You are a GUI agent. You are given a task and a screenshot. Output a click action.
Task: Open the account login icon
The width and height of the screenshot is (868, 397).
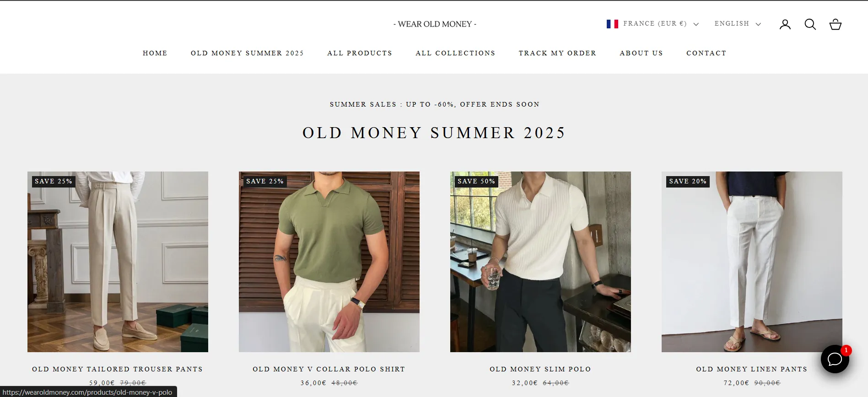(x=785, y=24)
